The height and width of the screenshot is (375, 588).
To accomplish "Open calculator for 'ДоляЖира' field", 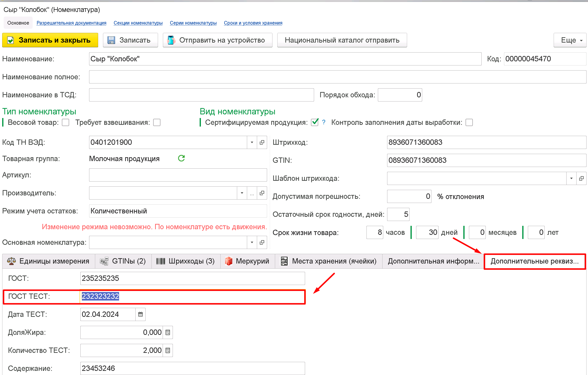I will (x=168, y=332).
